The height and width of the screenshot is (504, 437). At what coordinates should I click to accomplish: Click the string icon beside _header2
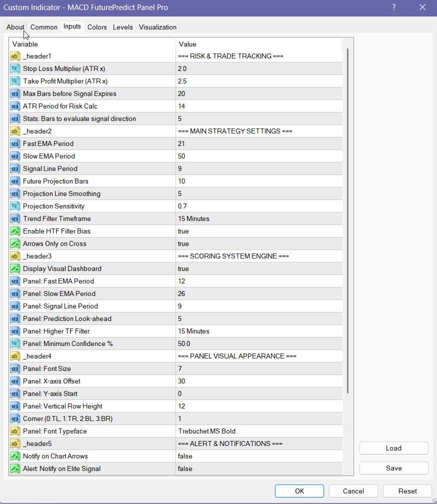pyautogui.click(x=15, y=131)
